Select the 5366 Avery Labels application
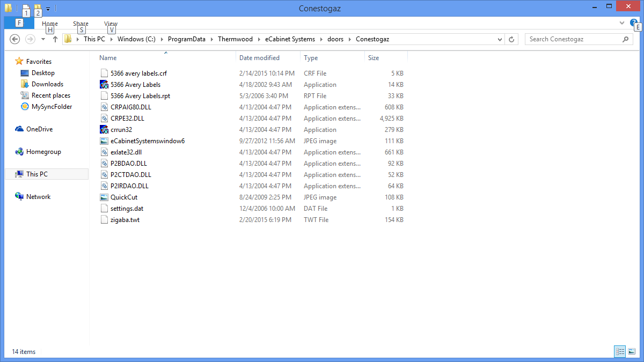 tap(135, 85)
